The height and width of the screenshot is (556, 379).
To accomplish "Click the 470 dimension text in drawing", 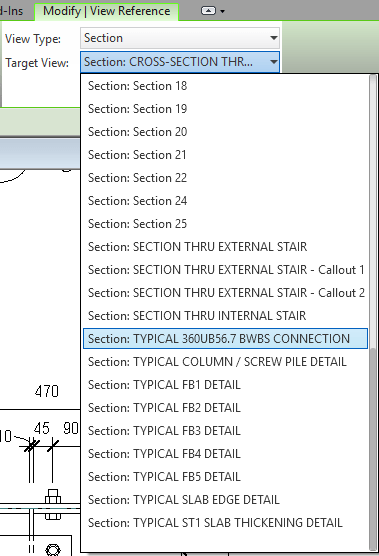I will coord(46,391).
